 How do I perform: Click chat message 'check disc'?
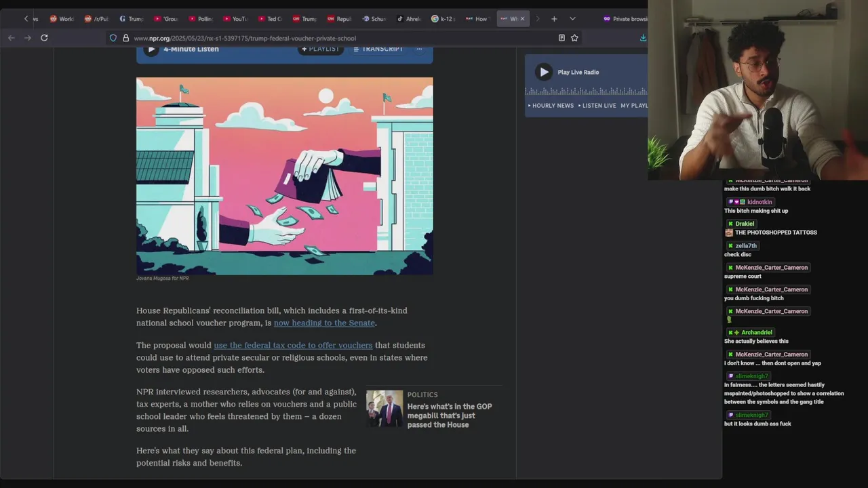coord(738,255)
